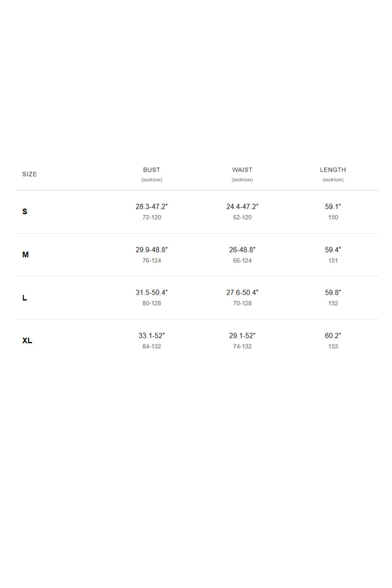This screenshot has height=588, width=392.
Task: Click bust value 31.5-50.4 for size L
Action: pos(151,293)
